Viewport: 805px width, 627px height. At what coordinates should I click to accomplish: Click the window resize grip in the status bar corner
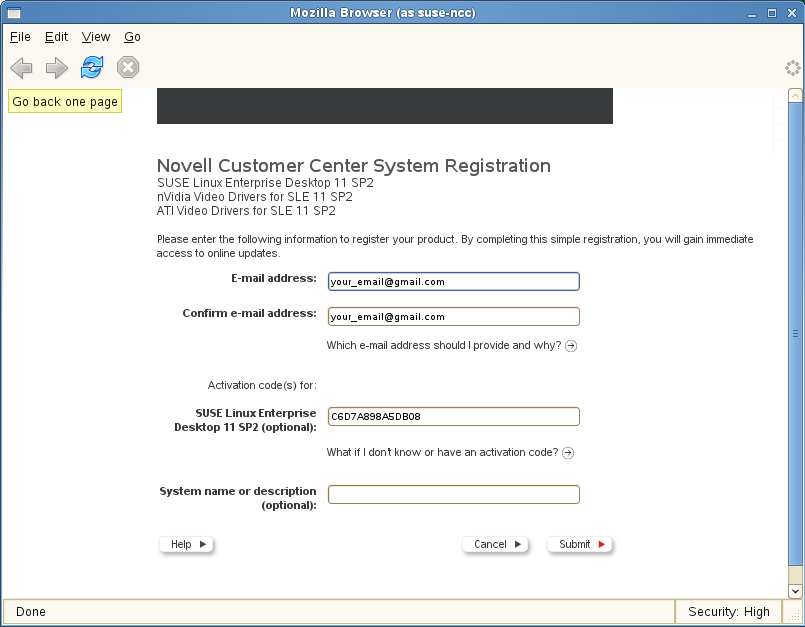[793, 613]
